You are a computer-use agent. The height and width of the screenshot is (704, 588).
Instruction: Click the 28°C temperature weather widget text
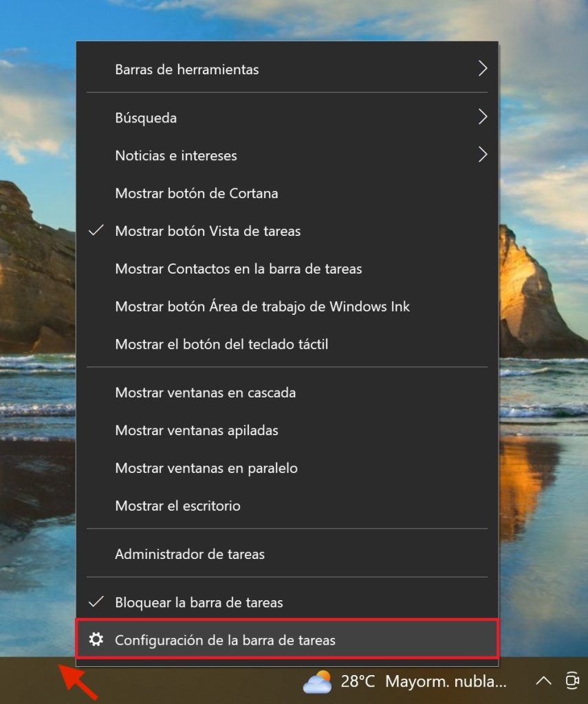[358, 681]
